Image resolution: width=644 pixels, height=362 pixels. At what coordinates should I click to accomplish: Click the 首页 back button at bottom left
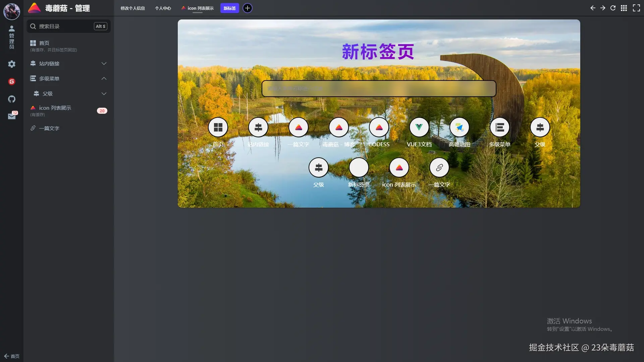click(11, 356)
